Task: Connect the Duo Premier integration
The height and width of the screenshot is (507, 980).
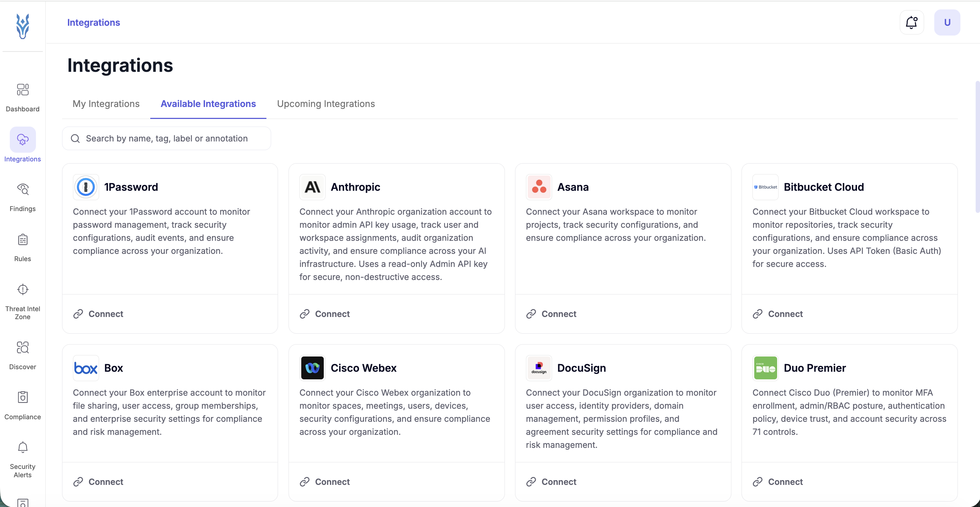Action: 777,482
